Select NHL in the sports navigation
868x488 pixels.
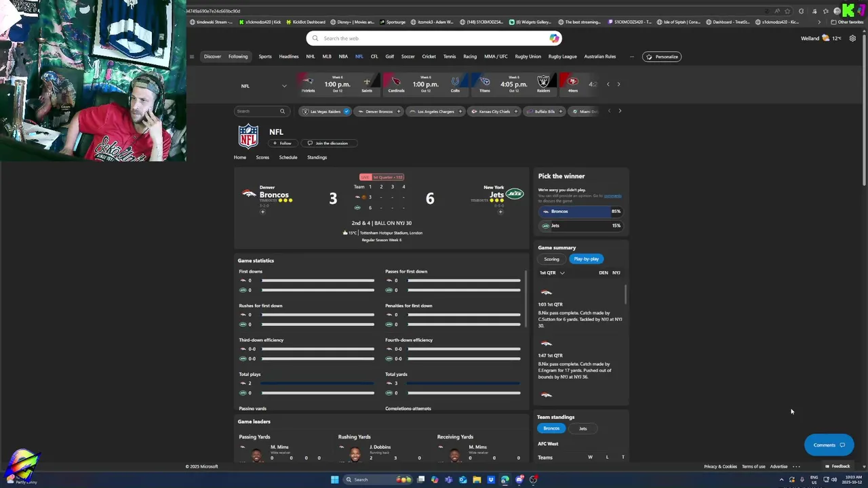tap(311, 57)
